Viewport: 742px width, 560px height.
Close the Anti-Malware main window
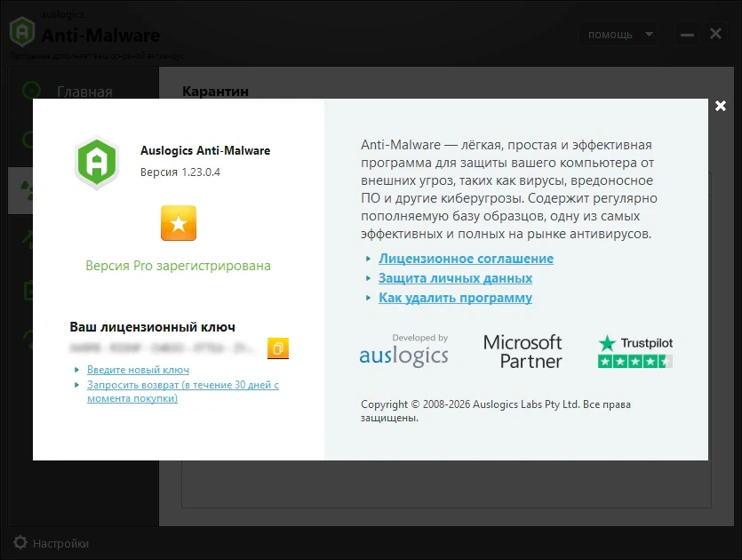(715, 34)
